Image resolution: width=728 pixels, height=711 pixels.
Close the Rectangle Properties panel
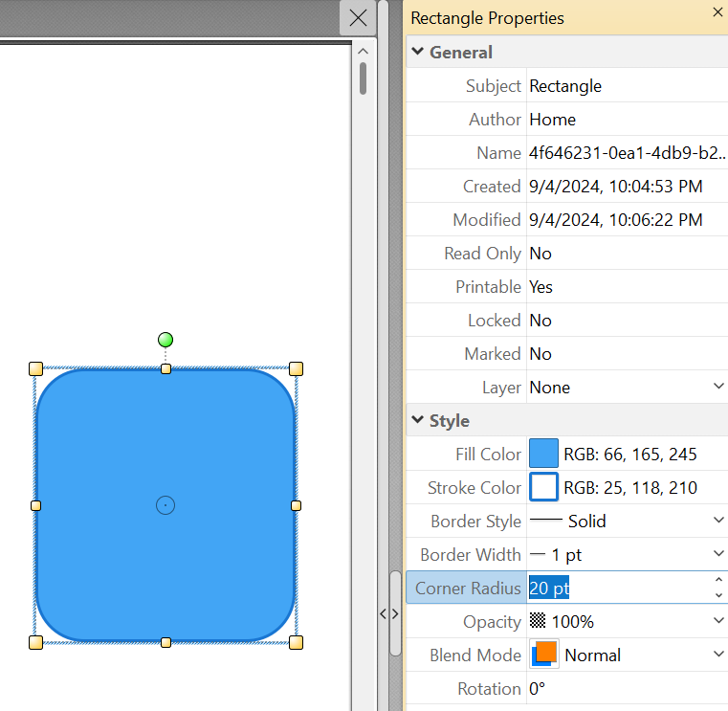point(717,12)
